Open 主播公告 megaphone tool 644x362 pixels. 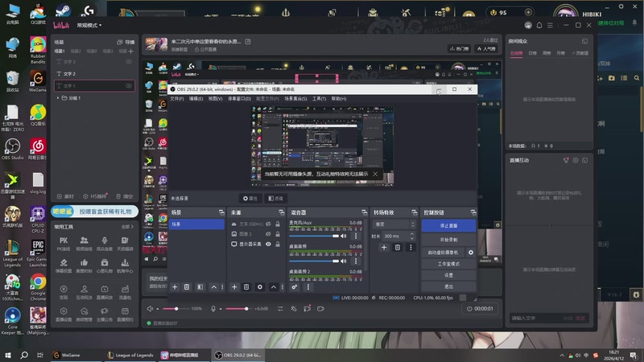click(105, 314)
